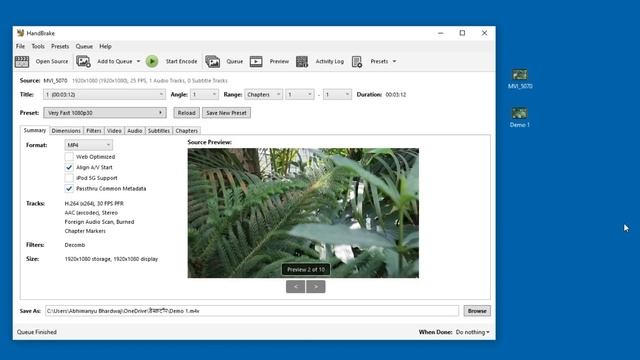Screen dimensions: 640x360
Task: Open the Help menu
Action: [x=105, y=47]
